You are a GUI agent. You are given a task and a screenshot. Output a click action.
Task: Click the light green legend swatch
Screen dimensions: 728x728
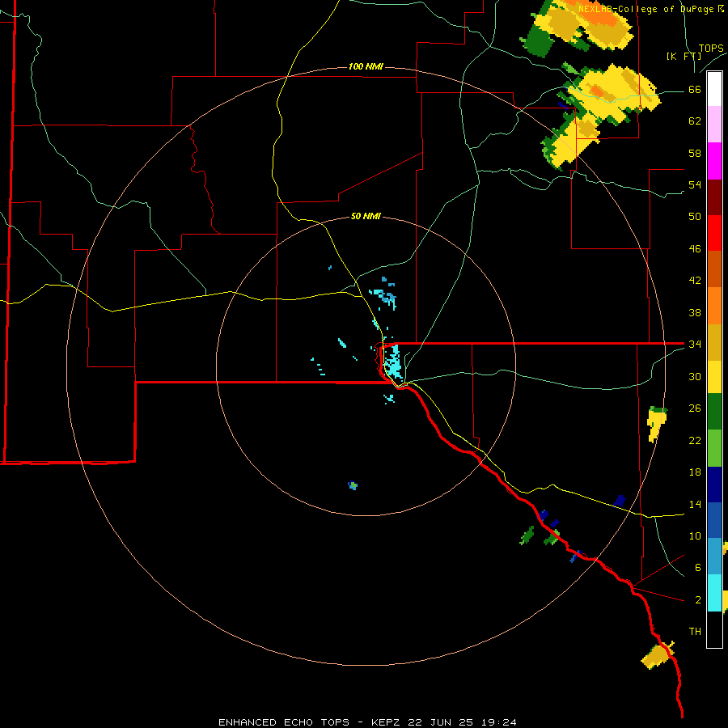click(714, 448)
